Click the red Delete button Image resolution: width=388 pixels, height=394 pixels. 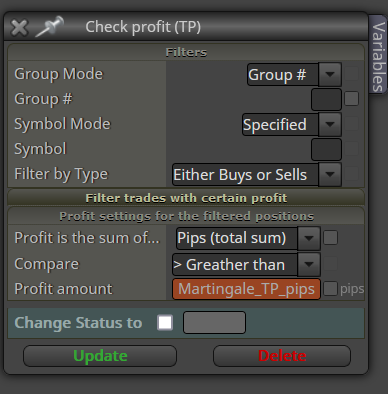[x=282, y=356]
